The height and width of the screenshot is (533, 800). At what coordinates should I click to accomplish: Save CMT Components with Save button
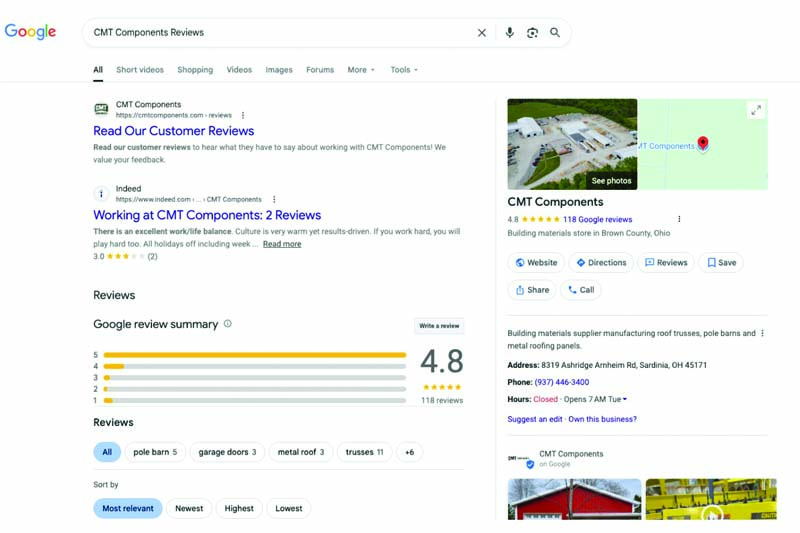point(721,263)
